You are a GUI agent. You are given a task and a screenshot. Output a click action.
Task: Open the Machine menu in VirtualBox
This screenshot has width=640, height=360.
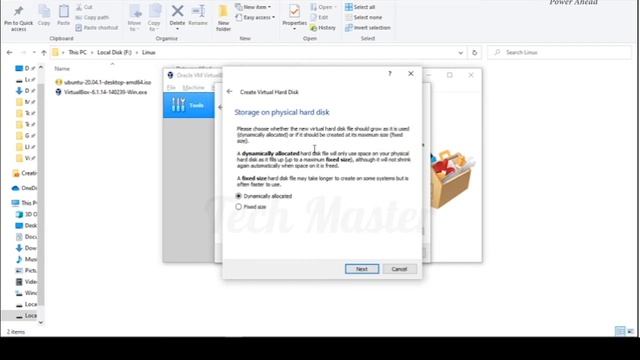pos(193,88)
